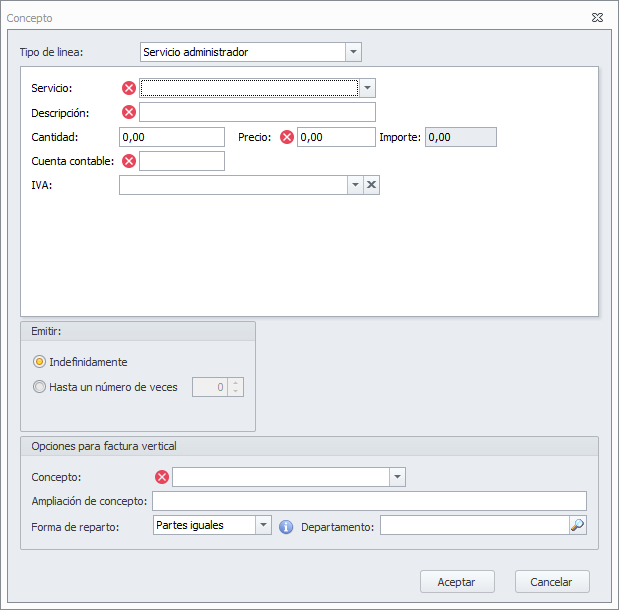Increase the número de veces spinner
This screenshot has height=610, width=619.
pyautogui.click(x=235, y=382)
